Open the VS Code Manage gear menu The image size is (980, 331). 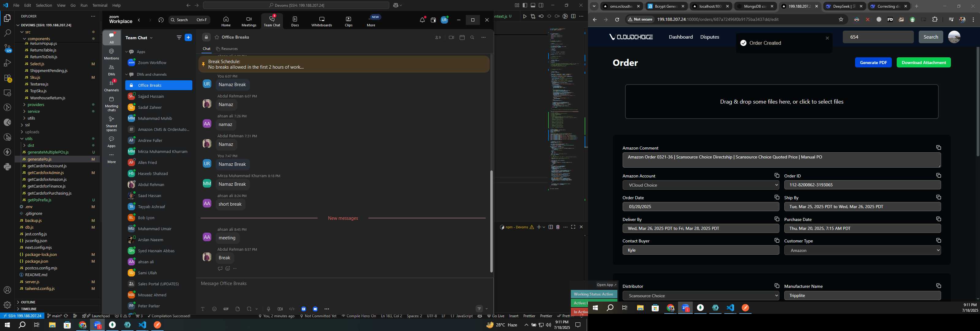(x=7, y=305)
